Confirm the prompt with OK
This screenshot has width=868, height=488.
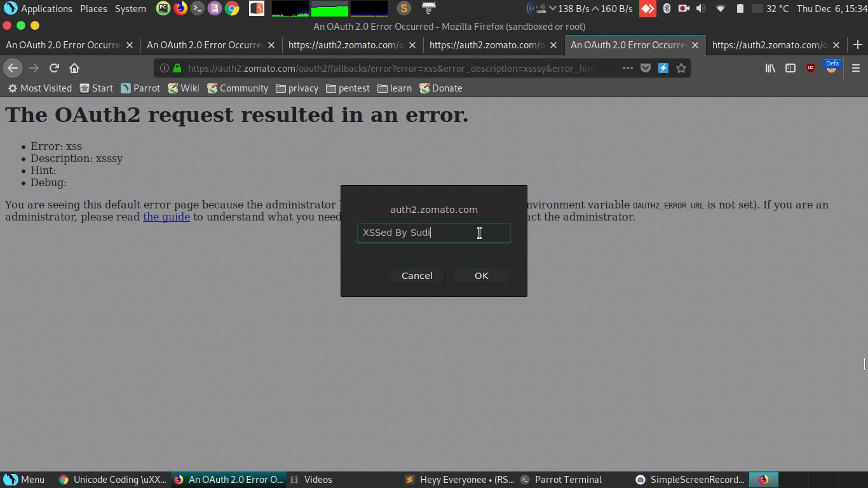coord(481,276)
